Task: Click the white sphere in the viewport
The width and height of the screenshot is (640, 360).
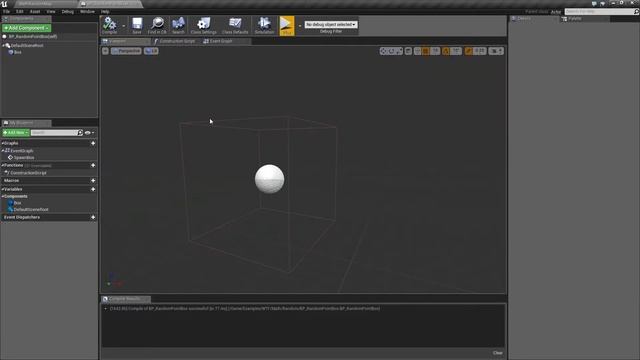Action: point(269,179)
